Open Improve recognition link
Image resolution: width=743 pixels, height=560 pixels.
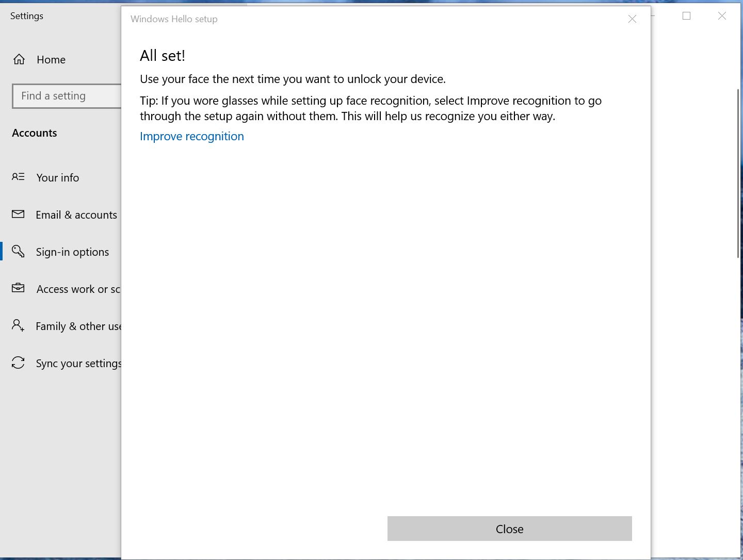pos(191,136)
